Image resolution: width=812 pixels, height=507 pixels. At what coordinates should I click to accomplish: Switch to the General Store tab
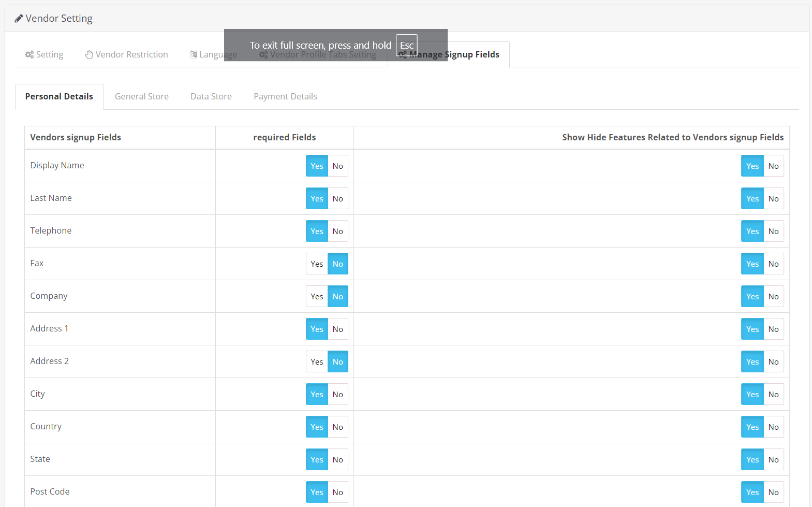pos(141,96)
